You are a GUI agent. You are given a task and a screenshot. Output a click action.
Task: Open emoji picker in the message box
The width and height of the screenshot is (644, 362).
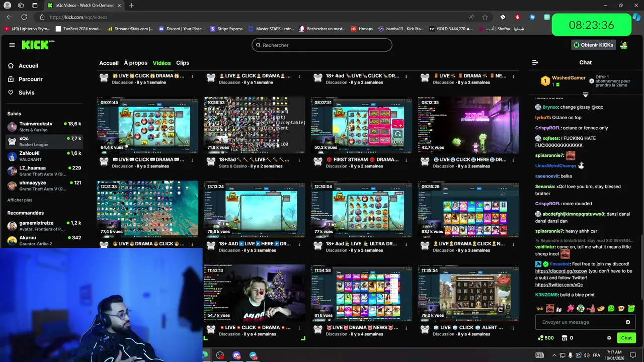[x=627, y=322]
